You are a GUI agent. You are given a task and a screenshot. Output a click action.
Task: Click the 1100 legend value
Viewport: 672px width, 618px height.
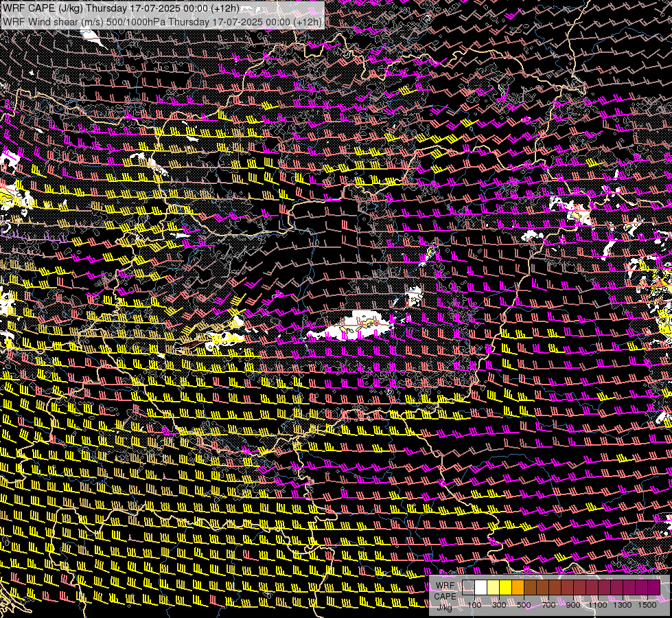click(x=598, y=605)
